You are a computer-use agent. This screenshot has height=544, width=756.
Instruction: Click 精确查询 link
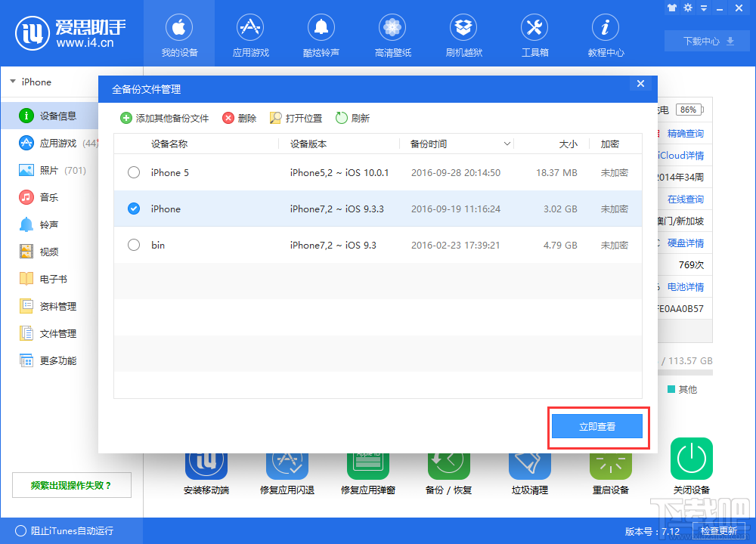click(x=685, y=134)
